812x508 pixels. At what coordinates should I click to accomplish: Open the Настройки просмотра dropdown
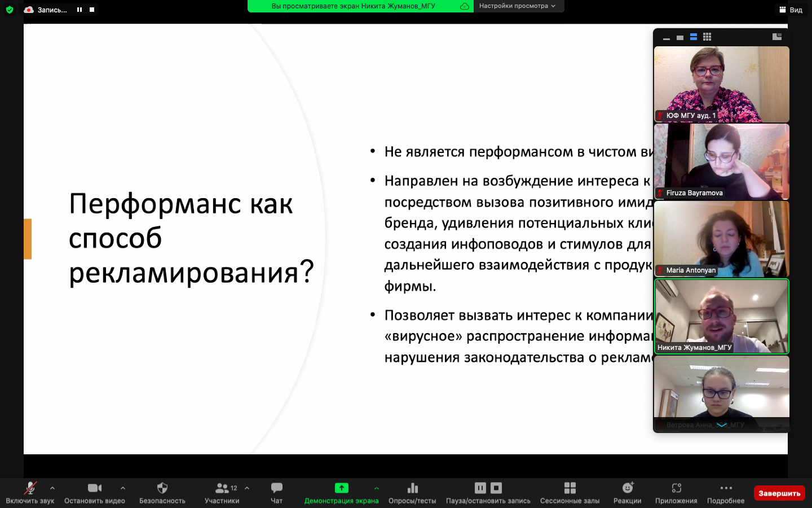pyautogui.click(x=518, y=6)
